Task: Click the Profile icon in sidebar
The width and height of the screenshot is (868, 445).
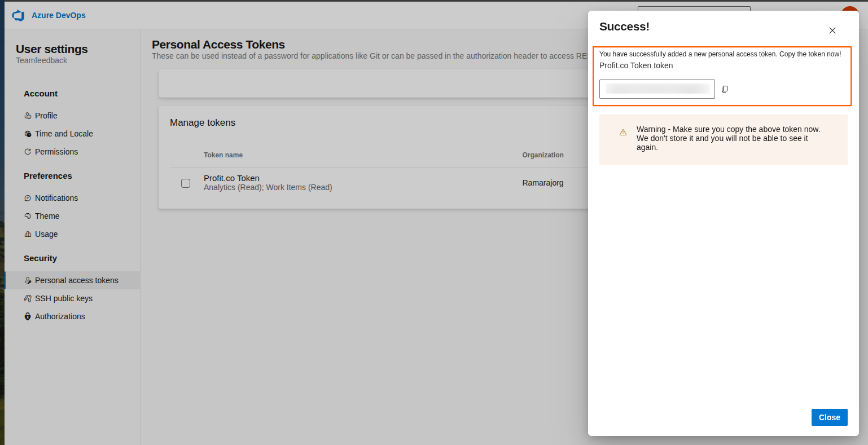Action: coord(28,116)
